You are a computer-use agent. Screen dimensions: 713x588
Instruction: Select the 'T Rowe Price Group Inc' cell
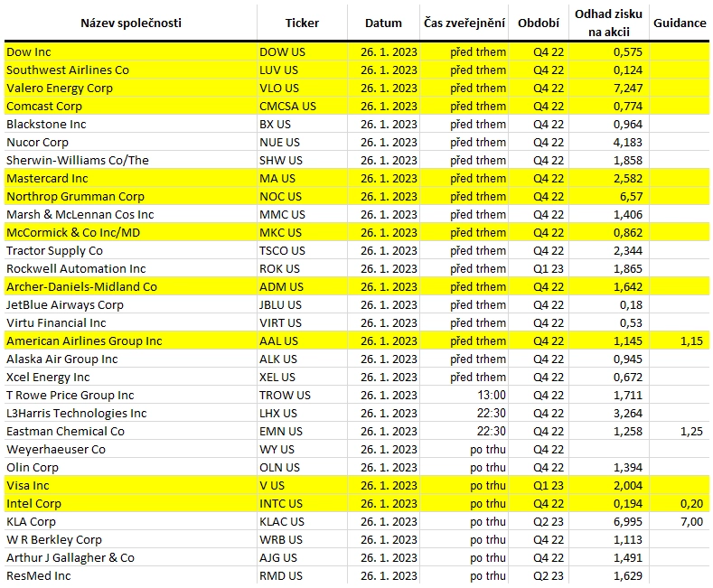(130, 395)
